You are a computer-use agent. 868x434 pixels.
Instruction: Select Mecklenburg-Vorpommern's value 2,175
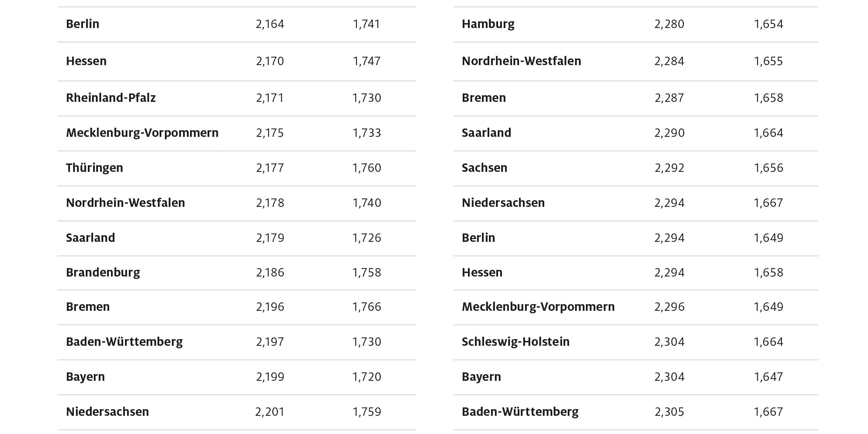pyautogui.click(x=270, y=133)
